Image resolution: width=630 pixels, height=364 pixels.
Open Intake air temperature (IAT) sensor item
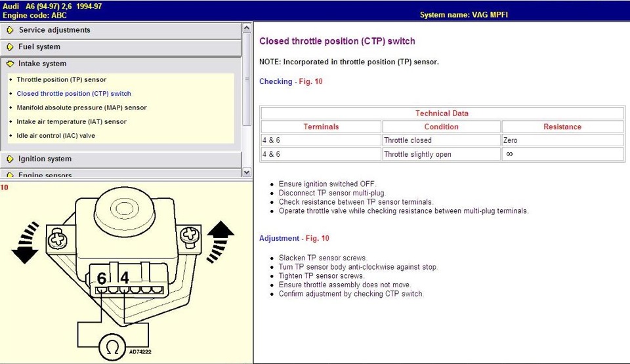[72, 122]
